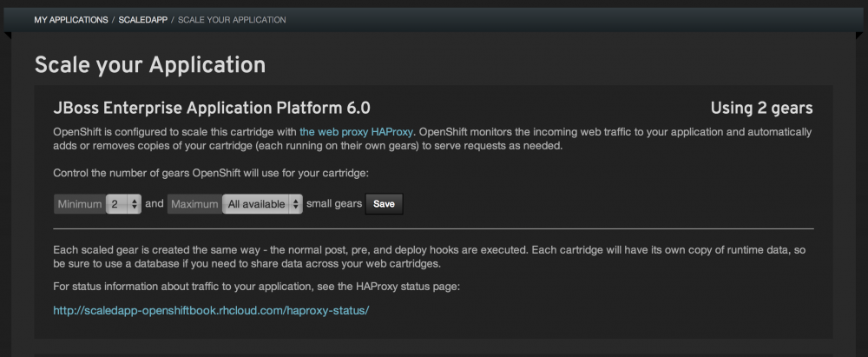Click the small gears text beside Maximum
The height and width of the screenshot is (357, 868).
tap(334, 204)
